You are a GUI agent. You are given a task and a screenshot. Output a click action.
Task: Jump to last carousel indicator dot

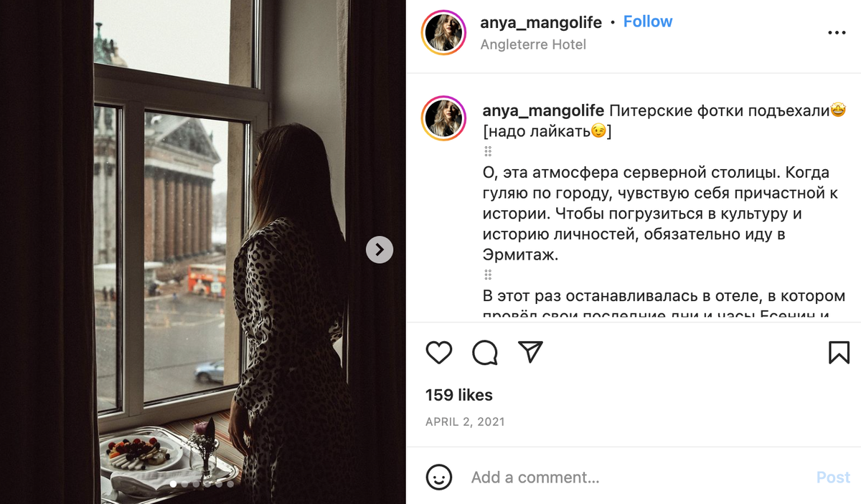click(230, 485)
